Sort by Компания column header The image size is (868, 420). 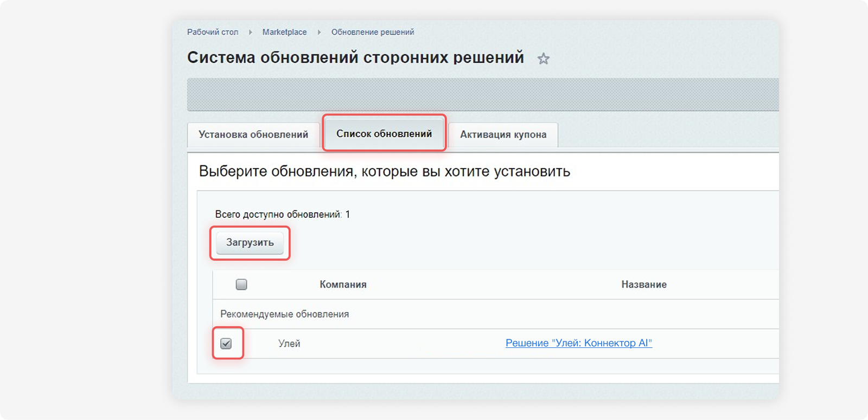(343, 285)
